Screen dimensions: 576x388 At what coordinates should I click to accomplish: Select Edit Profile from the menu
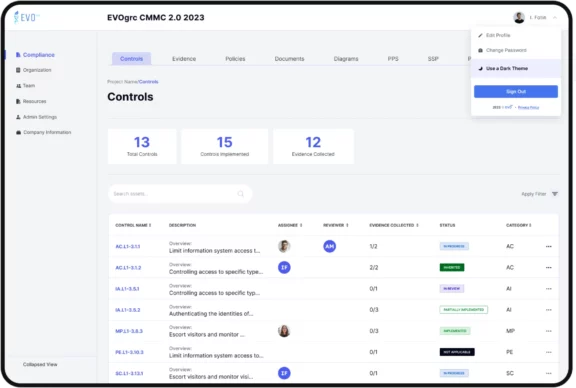click(x=498, y=35)
